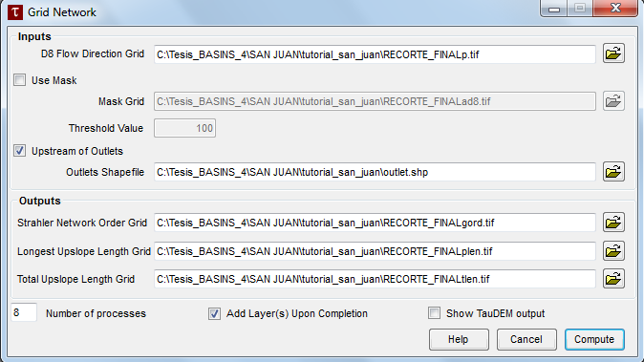The width and height of the screenshot is (644, 362).
Task: Run the Compute button
Action: pyautogui.click(x=594, y=339)
